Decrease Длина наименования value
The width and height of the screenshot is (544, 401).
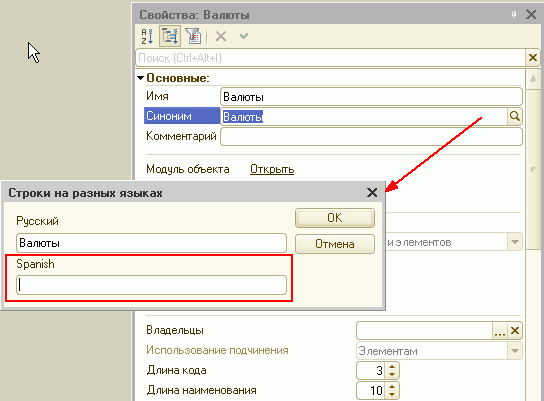(392, 395)
